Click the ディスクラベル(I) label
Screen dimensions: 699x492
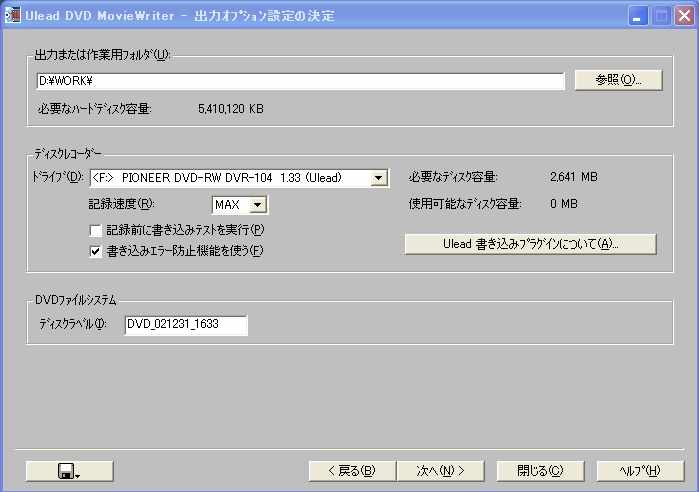[x=73, y=324]
